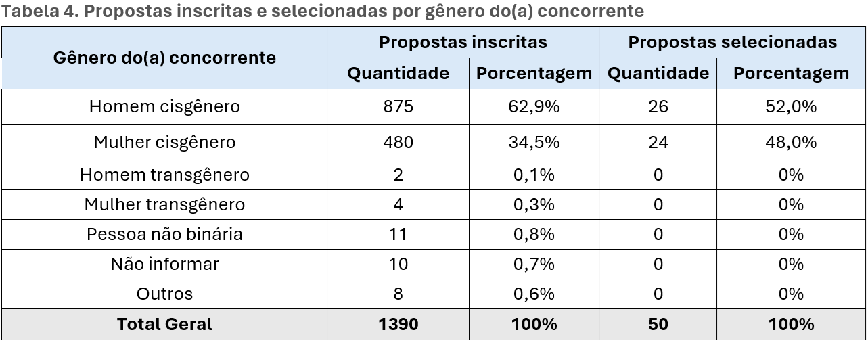The image size is (868, 343).
Task: Click the 'Não informar' row label
Action: tap(164, 264)
